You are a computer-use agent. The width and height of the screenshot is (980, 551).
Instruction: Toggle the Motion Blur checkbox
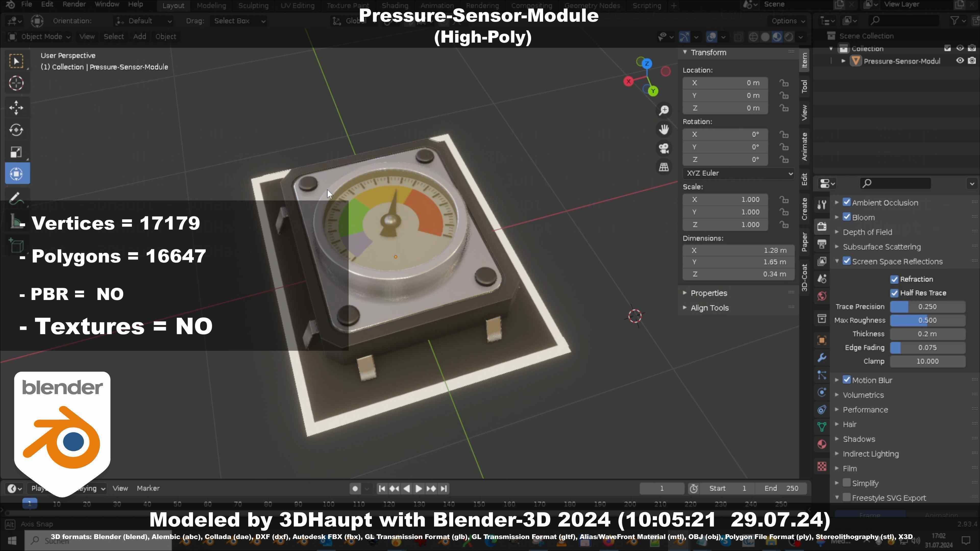click(847, 380)
